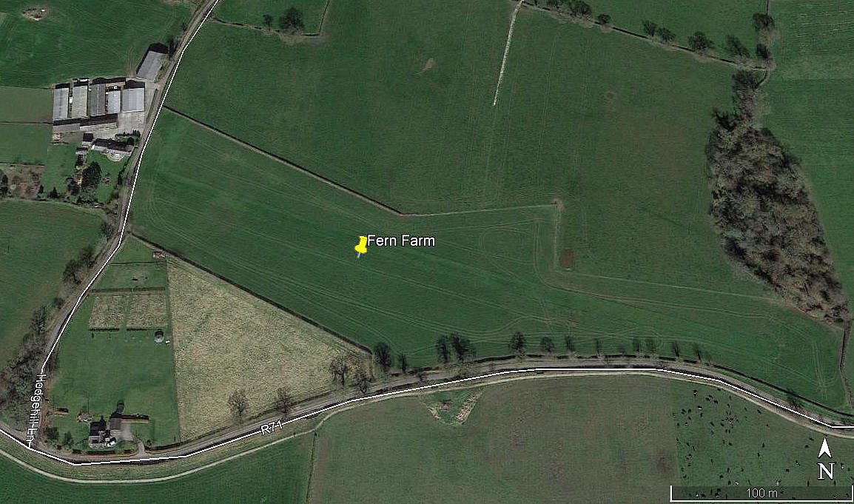Click the white track line in the top field
This screenshot has width=854, height=504.
point(504,56)
